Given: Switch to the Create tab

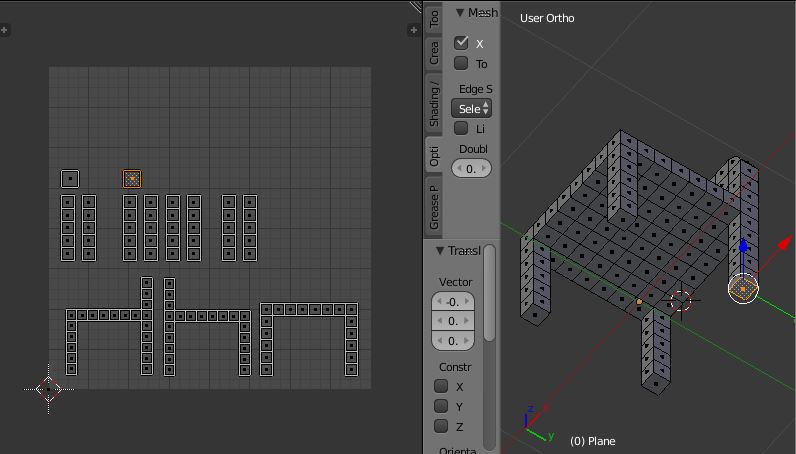Looking at the screenshot, I should [434, 53].
